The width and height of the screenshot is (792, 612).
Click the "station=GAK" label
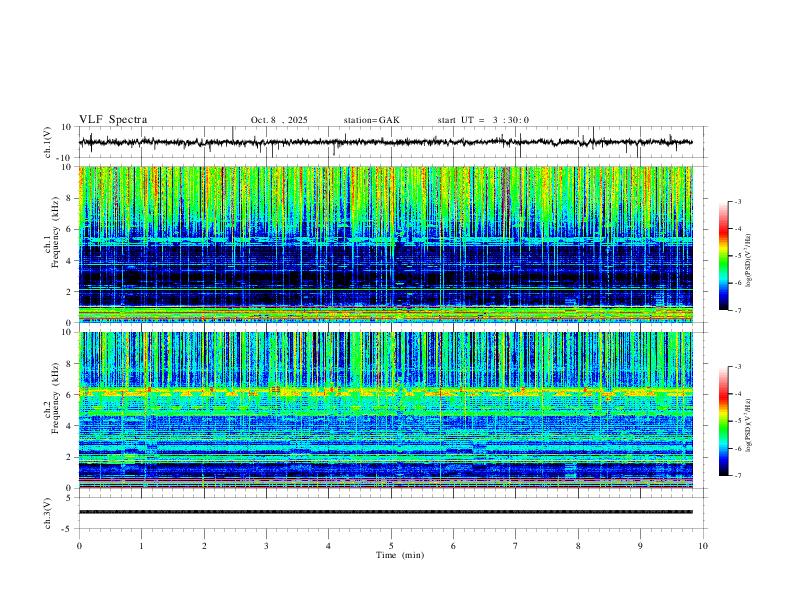click(371, 120)
